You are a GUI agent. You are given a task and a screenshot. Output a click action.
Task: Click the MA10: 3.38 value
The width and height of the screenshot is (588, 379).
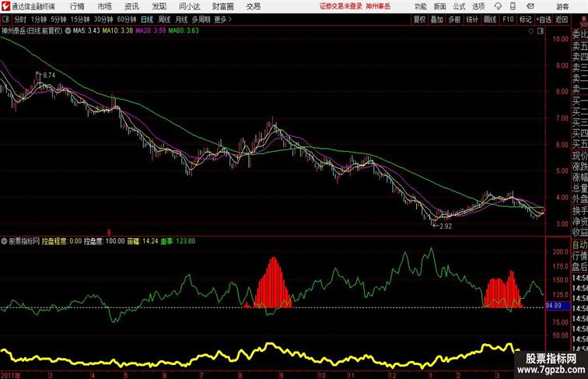[117, 31]
